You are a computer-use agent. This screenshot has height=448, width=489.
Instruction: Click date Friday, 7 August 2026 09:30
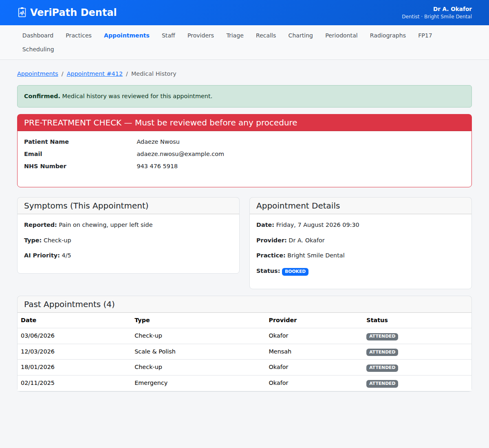[317, 225]
